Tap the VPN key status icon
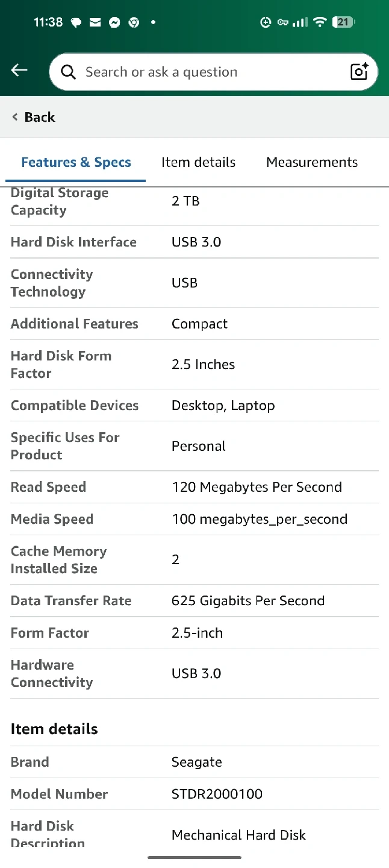389x868 pixels. [x=283, y=23]
